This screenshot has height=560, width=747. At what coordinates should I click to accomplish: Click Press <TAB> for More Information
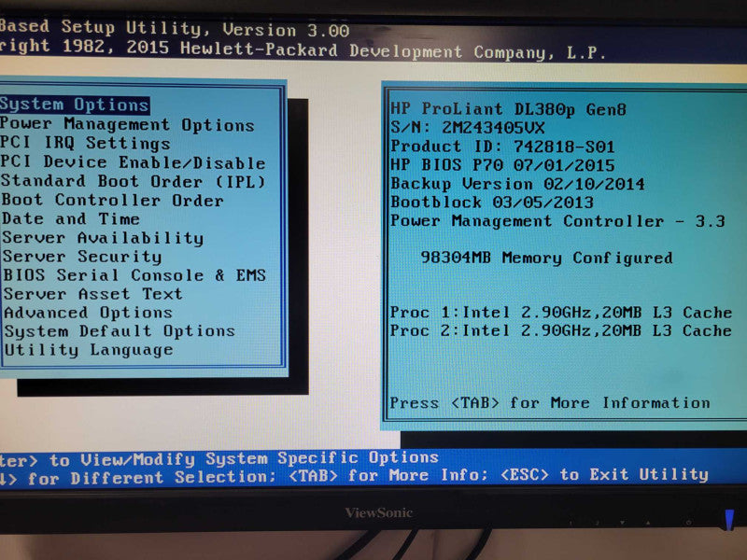(x=550, y=403)
